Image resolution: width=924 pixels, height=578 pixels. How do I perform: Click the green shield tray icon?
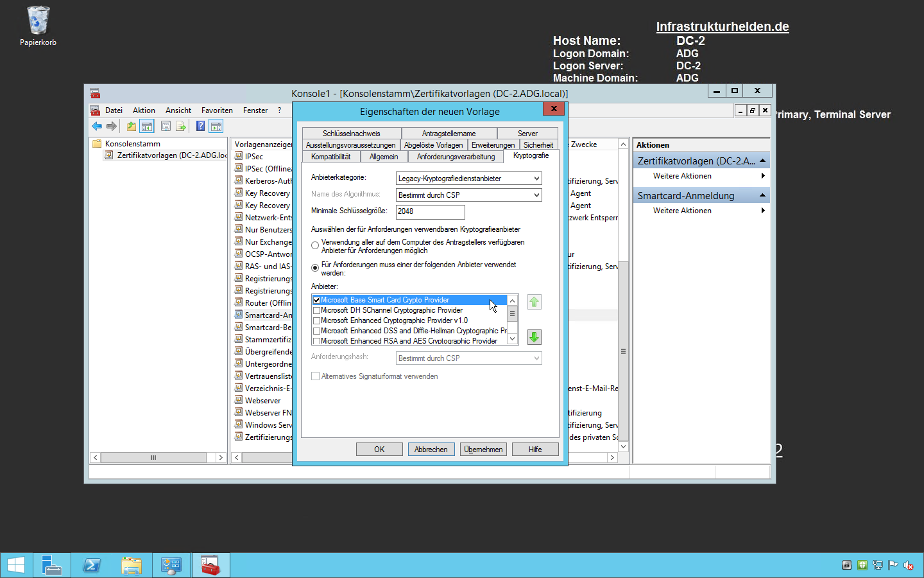click(862, 565)
